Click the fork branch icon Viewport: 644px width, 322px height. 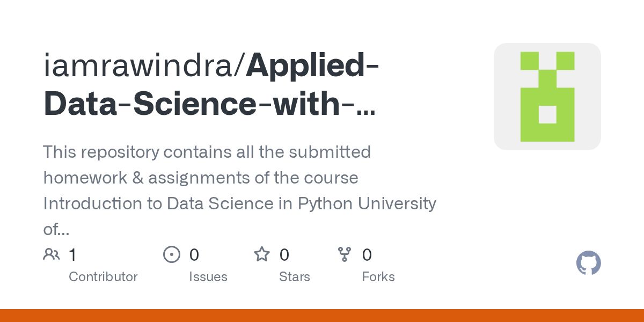click(x=345, y=254)
